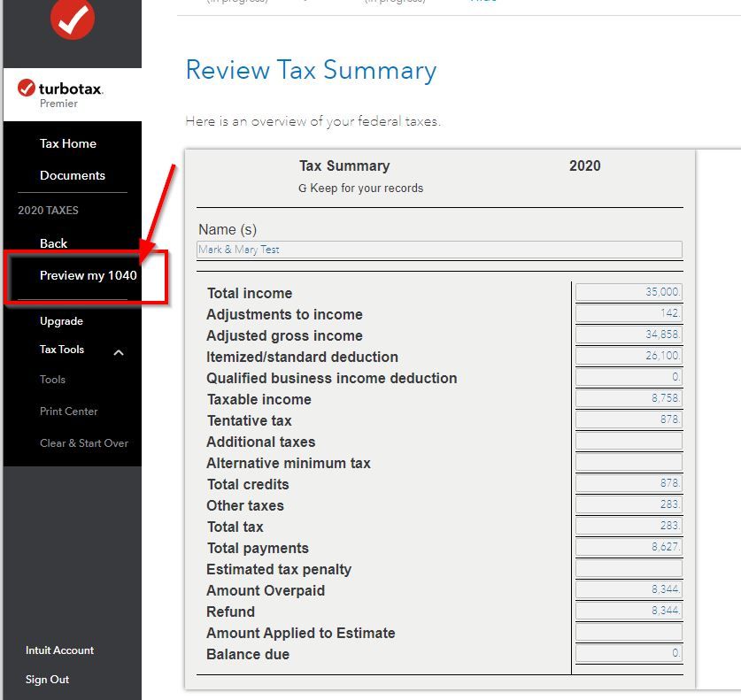The width and height of the screenshot is (741, 700).
Task: Click the Refund label
Action: point(230,612)
